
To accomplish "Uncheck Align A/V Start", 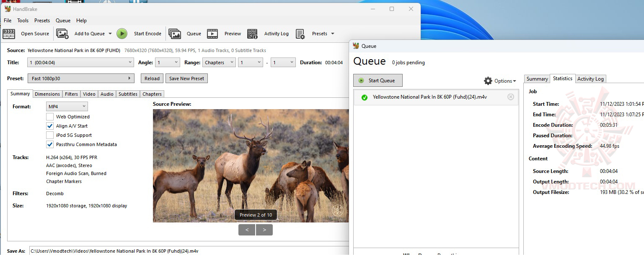I will pyautogui.click(x=50, y=126).
